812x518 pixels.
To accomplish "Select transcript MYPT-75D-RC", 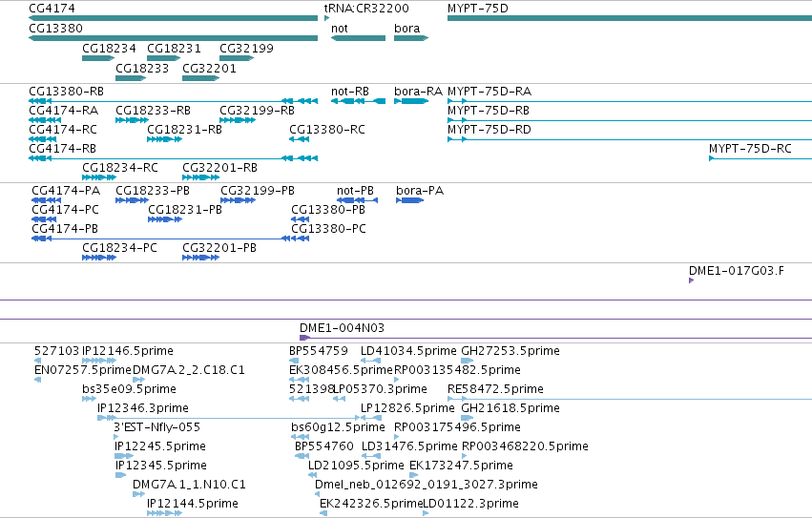I will pyautogui.click(x=760, y=158).
